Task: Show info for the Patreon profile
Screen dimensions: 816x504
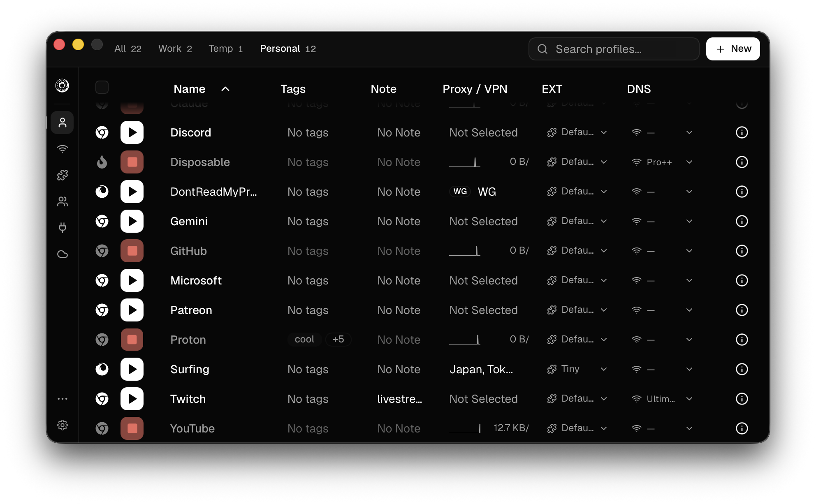Action: click(x=742, y=310)
